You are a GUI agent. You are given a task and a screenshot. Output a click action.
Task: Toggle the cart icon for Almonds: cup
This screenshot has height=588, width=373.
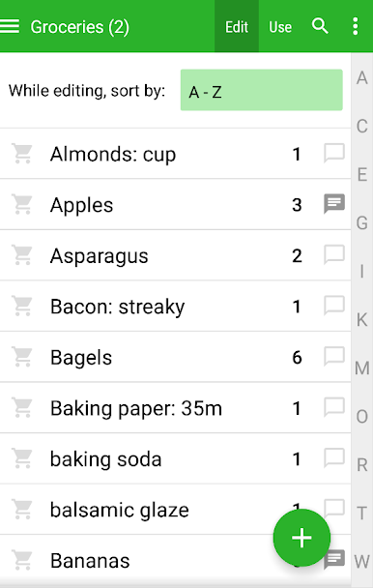22,154
